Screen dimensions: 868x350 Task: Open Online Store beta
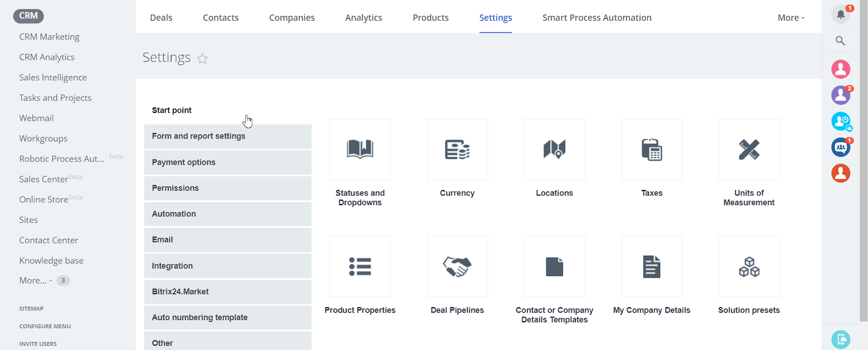(x=43, y=199)
